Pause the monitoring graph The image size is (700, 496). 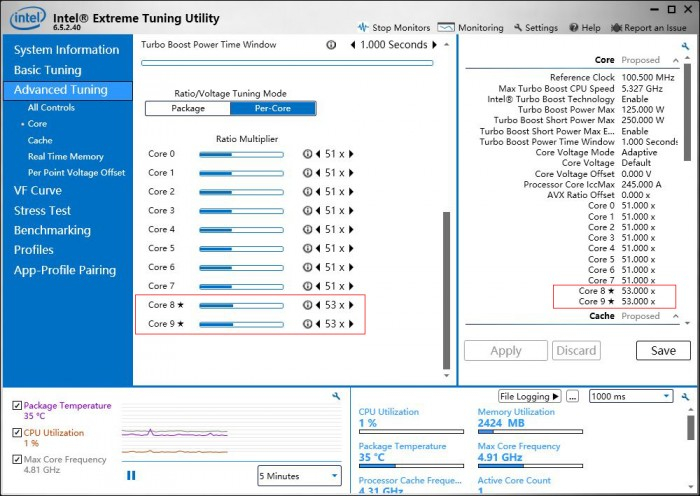[x=131, y=475]
